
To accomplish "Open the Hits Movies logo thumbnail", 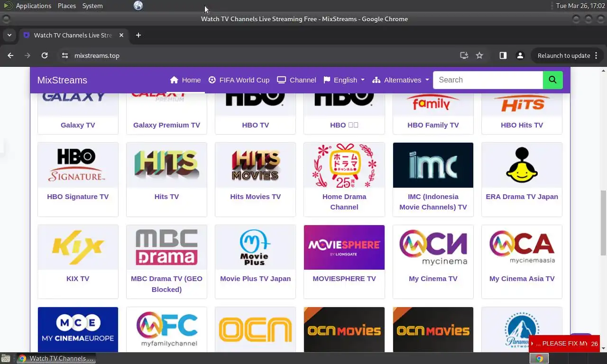I will tap(255, 165).
